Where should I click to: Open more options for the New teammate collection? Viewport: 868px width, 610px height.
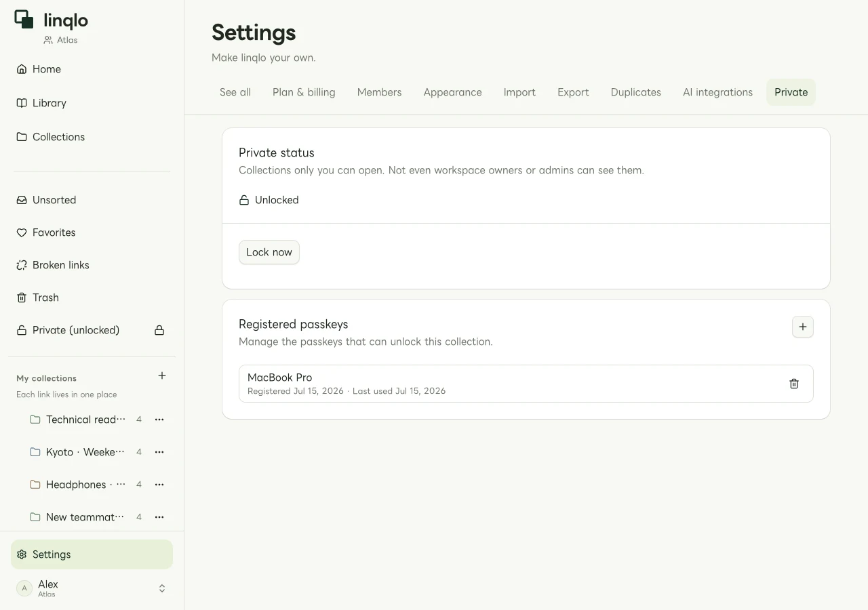159,517
